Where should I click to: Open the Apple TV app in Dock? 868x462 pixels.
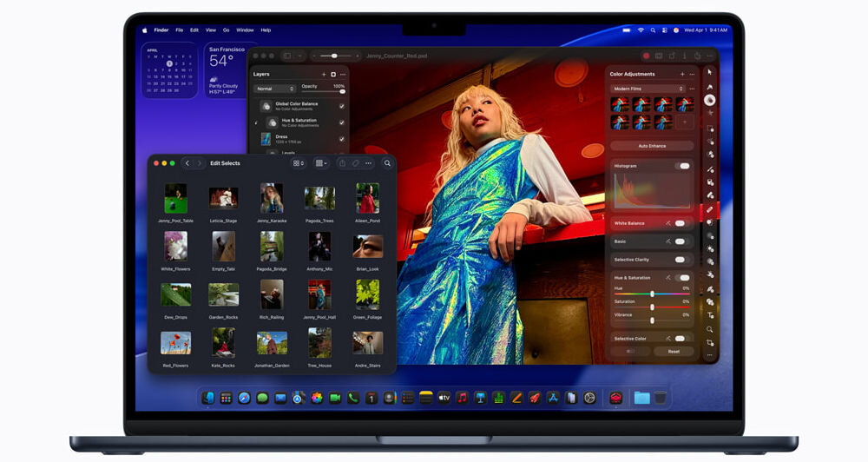[x=444, y=398]
